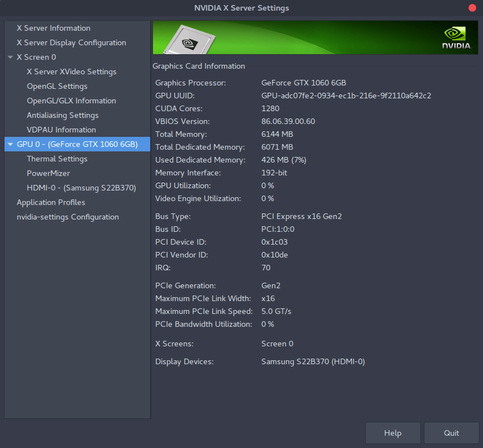The height and width of the screenshot is (448, 483).
Task: Open Application Profiles
Action: tap(51, 202)
